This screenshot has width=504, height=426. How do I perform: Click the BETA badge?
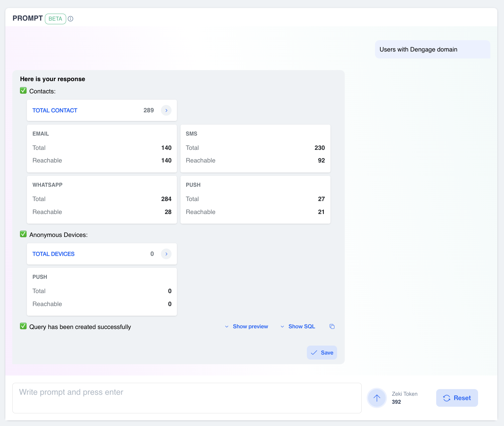point(55,19)
